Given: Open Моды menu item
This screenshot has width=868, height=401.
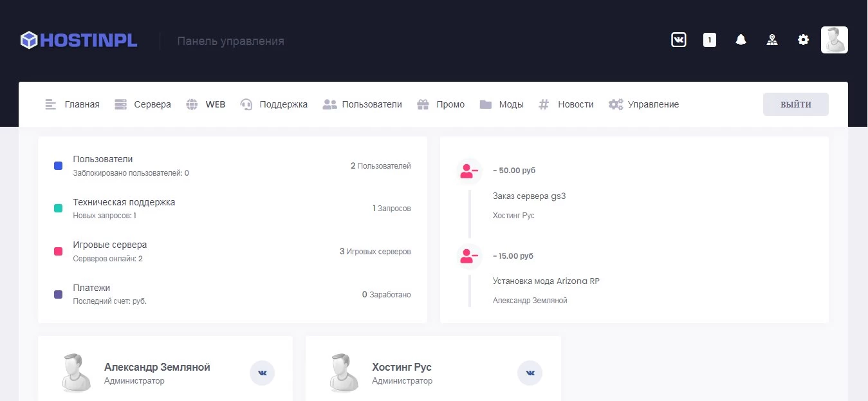Looking at the screenshot, I should click(511, 104).
